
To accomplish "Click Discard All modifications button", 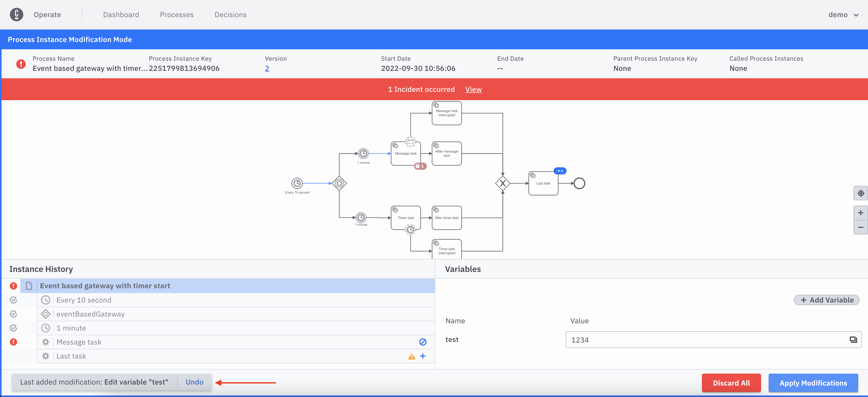I will tap(731, 383).
